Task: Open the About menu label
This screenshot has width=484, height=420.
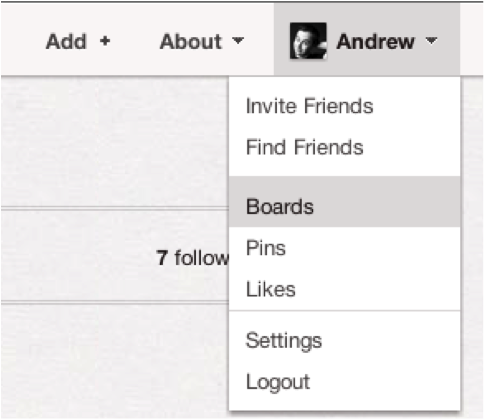Action: click(x=191, y=42)
